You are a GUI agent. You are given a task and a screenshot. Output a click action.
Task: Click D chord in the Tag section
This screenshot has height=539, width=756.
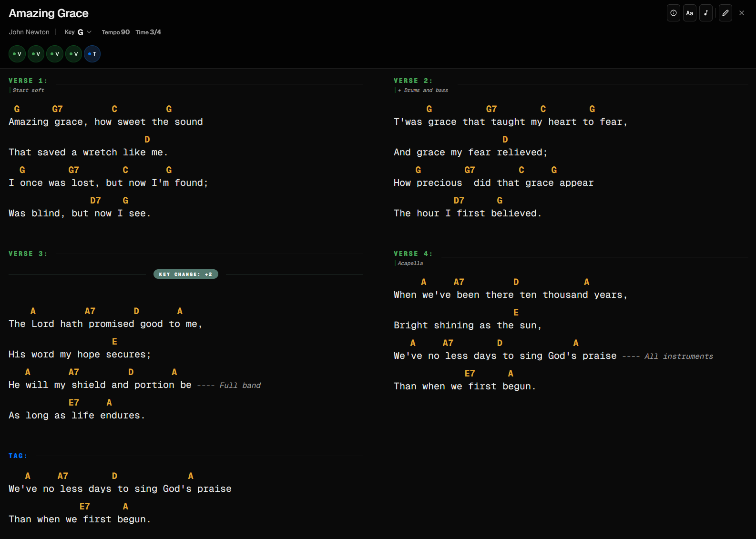115,476
